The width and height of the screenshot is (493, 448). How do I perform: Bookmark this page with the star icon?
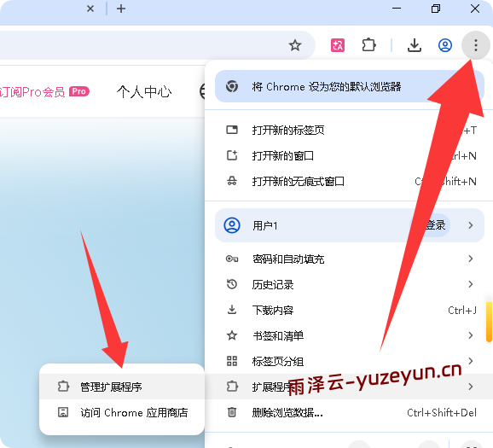point(295,45)
